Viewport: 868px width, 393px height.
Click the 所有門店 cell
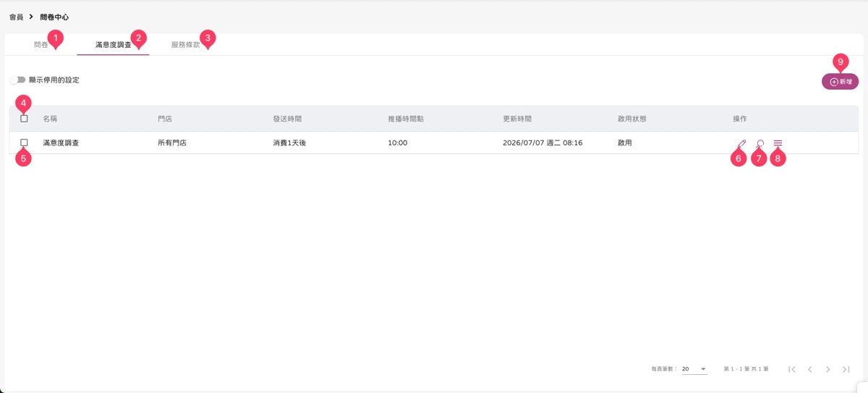tap(172, 143)
